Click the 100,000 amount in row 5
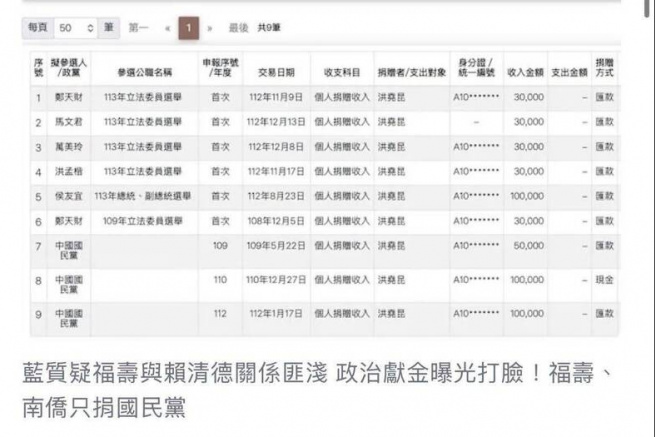 (527, 196)
